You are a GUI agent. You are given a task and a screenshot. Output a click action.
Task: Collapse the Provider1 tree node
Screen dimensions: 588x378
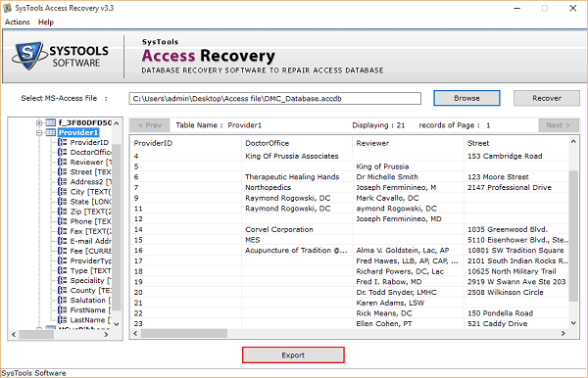click(x=39, y=132)
